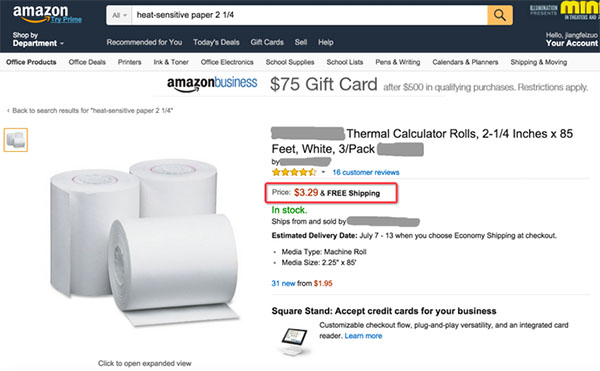Open the Amazon logo home link

click(40, 13)
